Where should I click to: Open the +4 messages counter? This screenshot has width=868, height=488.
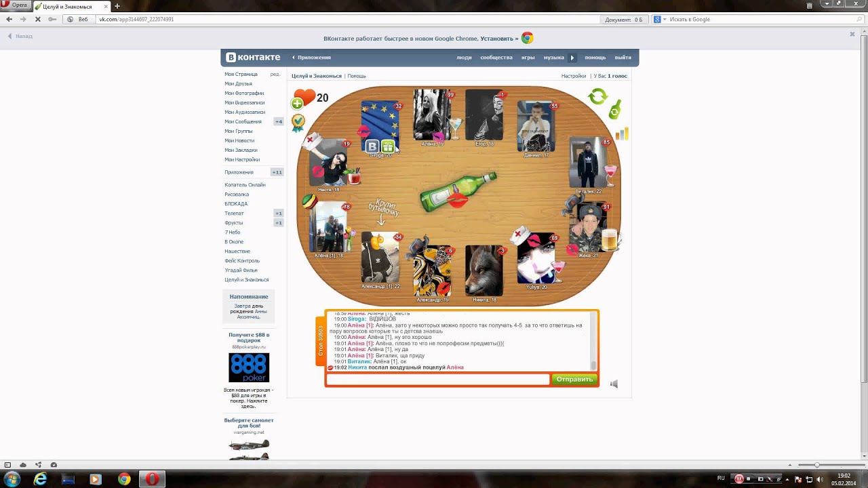tap(278, 121)
